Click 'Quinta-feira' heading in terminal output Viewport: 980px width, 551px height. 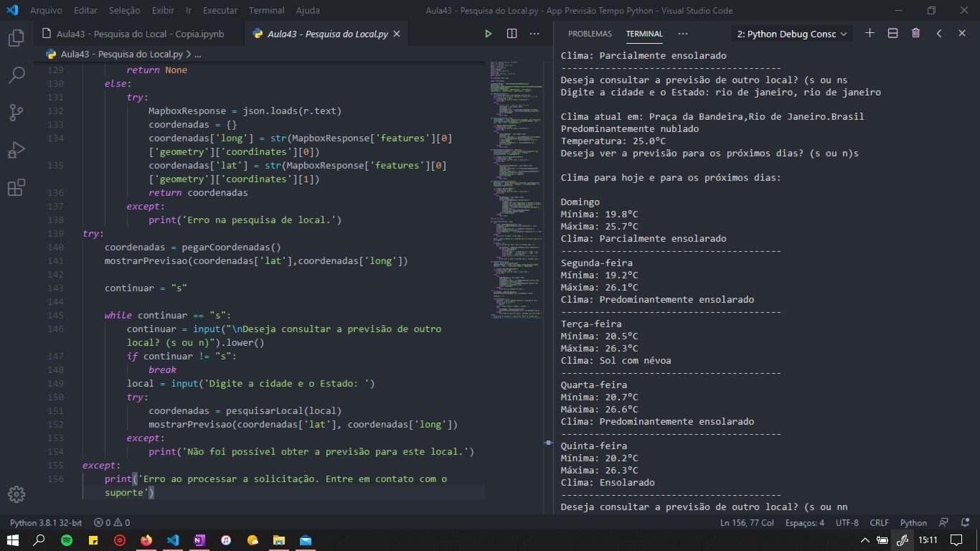click(x=594, y=446)
